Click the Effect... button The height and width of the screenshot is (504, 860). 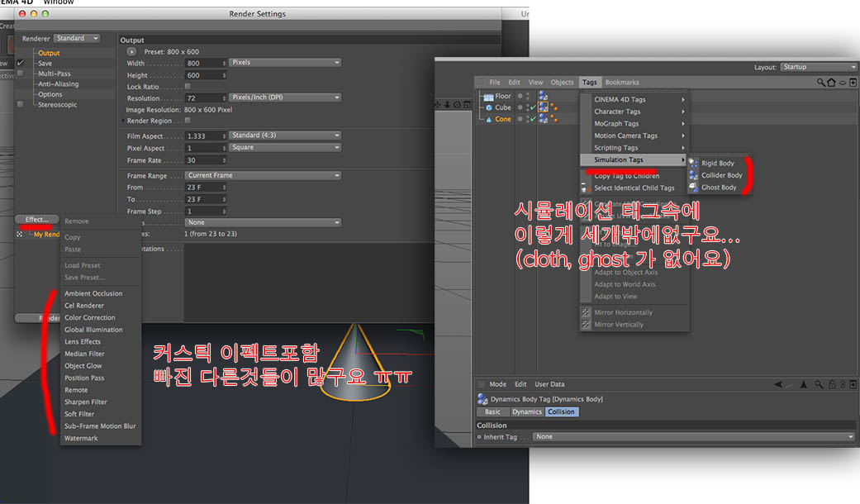click(x=36, y=220)
